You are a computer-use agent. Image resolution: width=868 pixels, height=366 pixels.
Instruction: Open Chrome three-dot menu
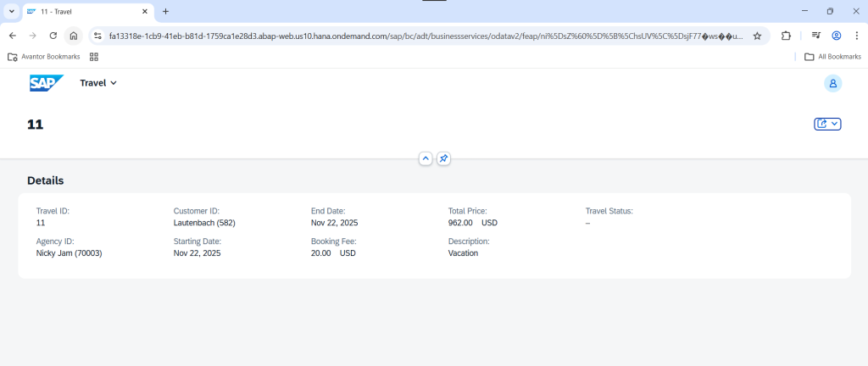856,36
